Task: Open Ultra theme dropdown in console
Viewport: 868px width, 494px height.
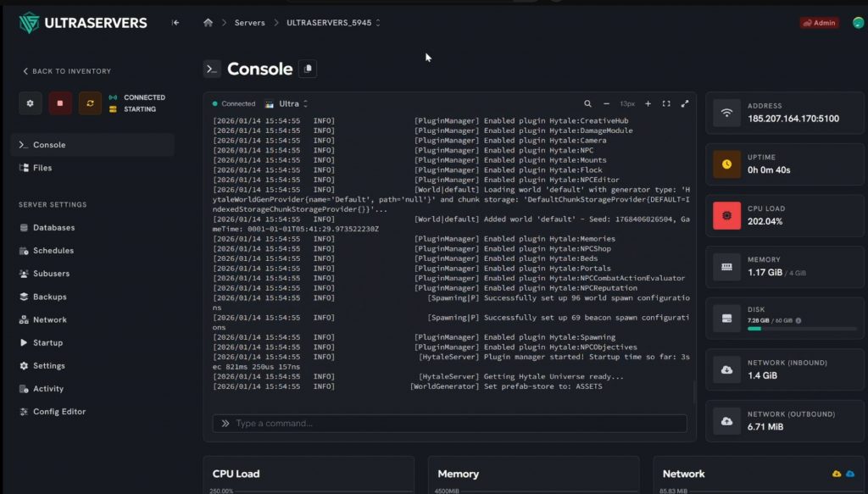Action: click(x=287, y=103)
